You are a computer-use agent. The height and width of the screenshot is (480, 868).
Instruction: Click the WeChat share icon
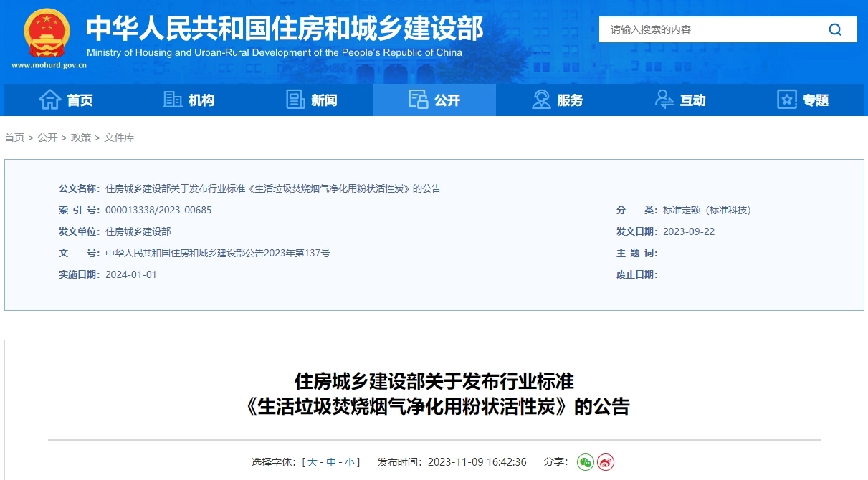pyautogui.click(x=585, y=463)
